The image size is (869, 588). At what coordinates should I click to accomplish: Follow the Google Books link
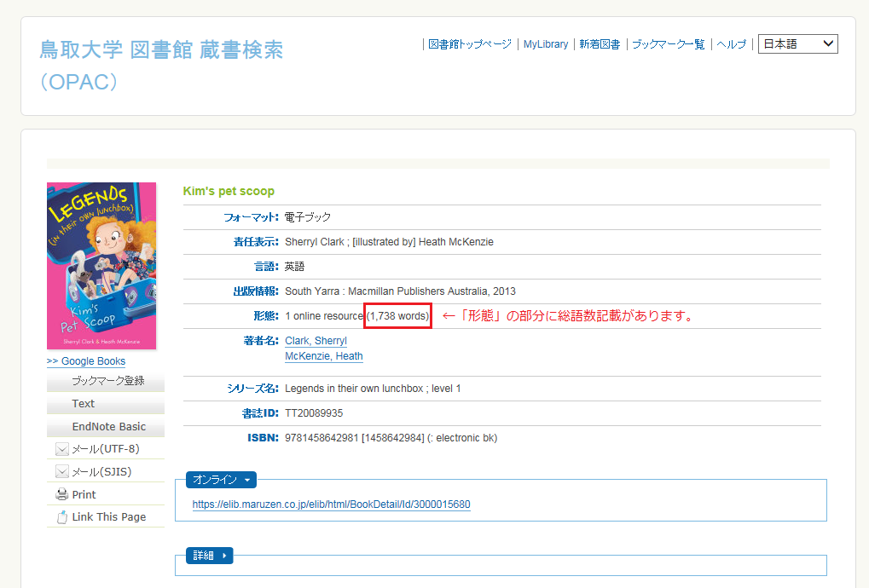click(86, 361)
